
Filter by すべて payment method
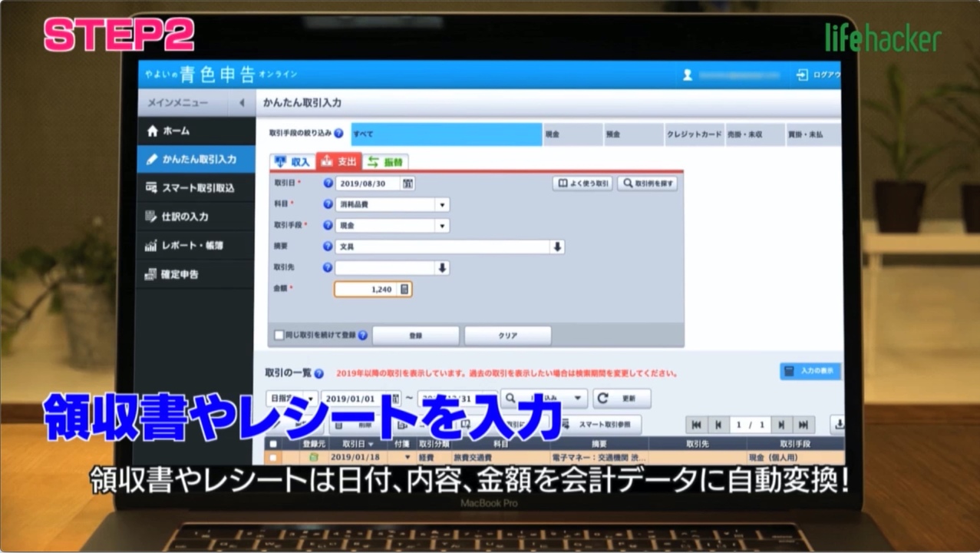[447, 134]
